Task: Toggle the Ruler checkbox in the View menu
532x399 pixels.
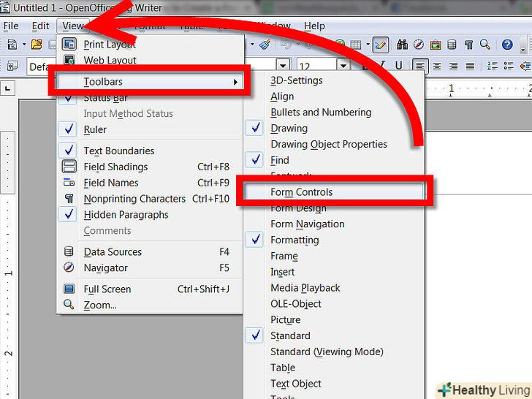Action: pos(150,129)
